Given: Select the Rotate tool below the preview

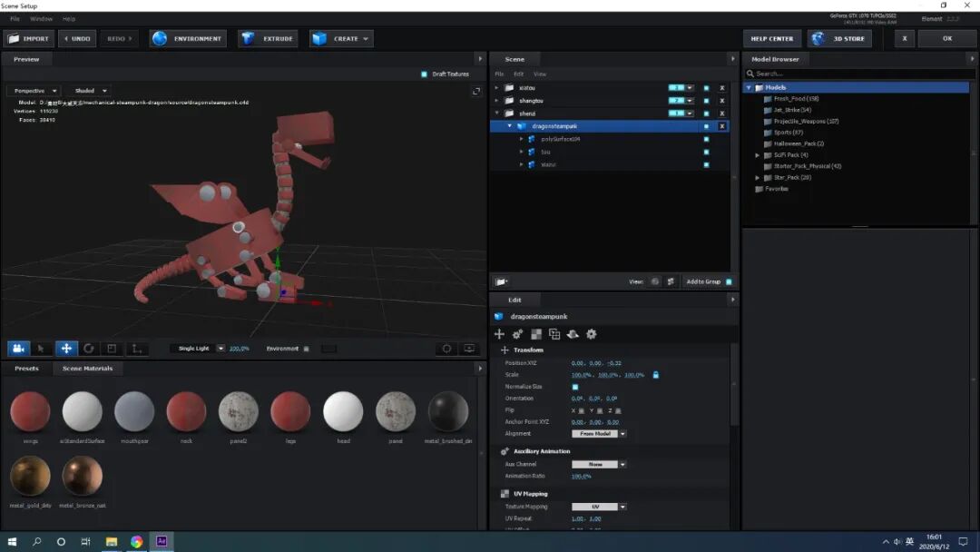Looking at the screenshot, I should pos(89,349).
